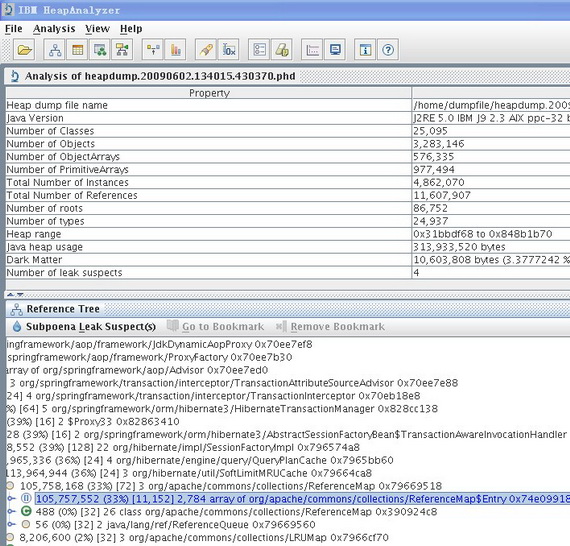
Task: Click the split-pane collapse arrows above the Reference Tree
Action: click(x=15, y=294)
